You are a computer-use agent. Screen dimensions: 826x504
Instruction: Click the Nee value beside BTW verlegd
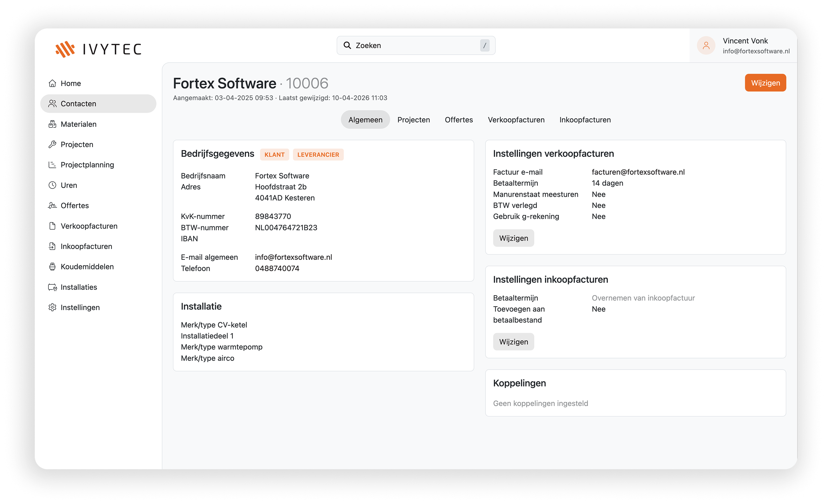click(599, 206)
